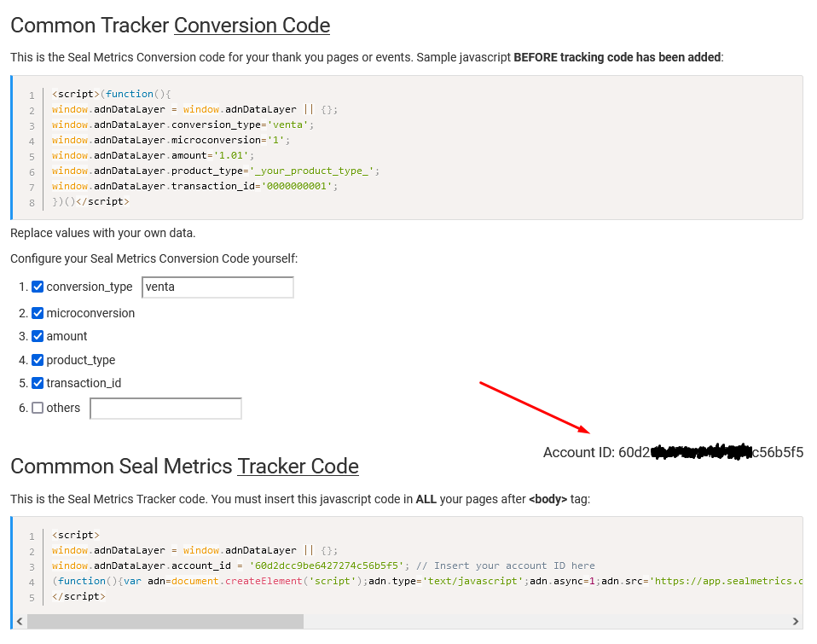Click the opening <script>(function(){ line in conversion code
817x644 pixels.
click(112, 94)
